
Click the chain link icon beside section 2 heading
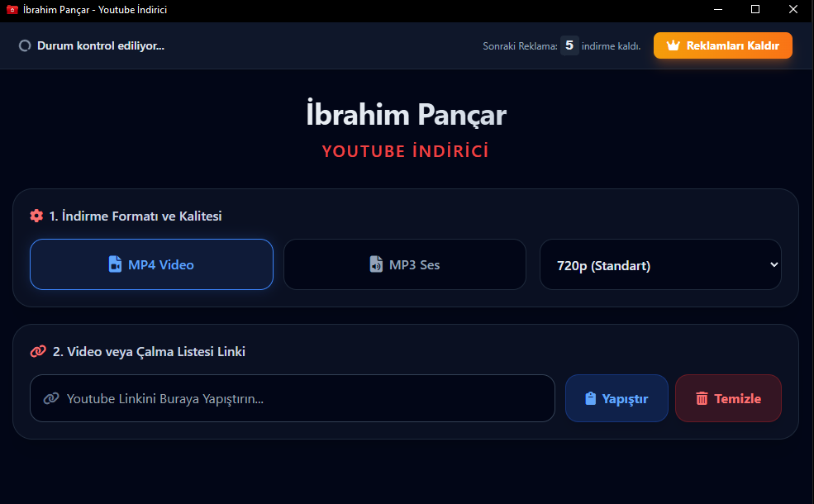(x=36, y=351)
